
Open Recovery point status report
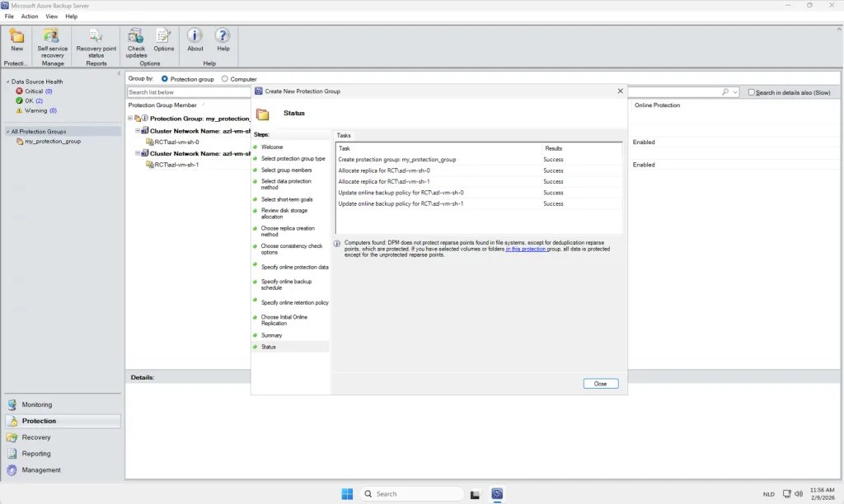[x=96, y=36]
